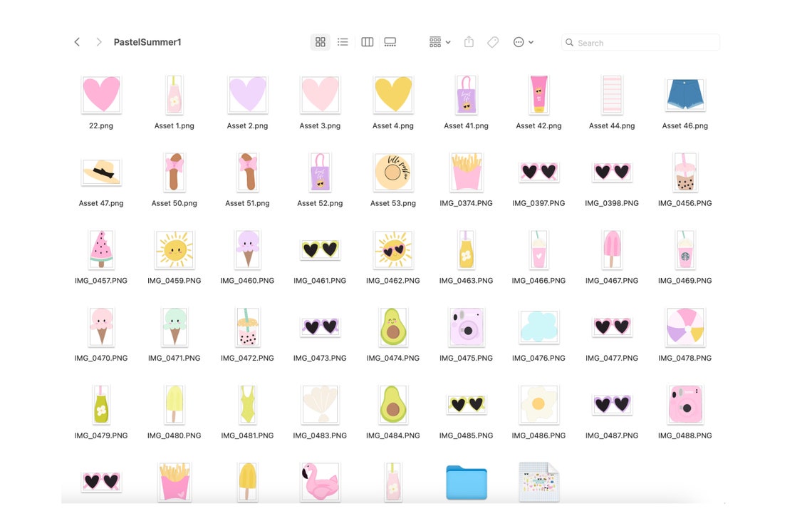This screenshot has height=531, width=812.
Task: Open the grouping options dropdown
Action: coord(439,41)
